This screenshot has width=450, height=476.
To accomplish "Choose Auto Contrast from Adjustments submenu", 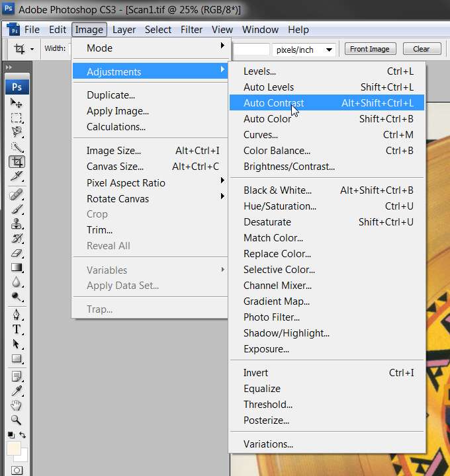I will tap(327, 103).
